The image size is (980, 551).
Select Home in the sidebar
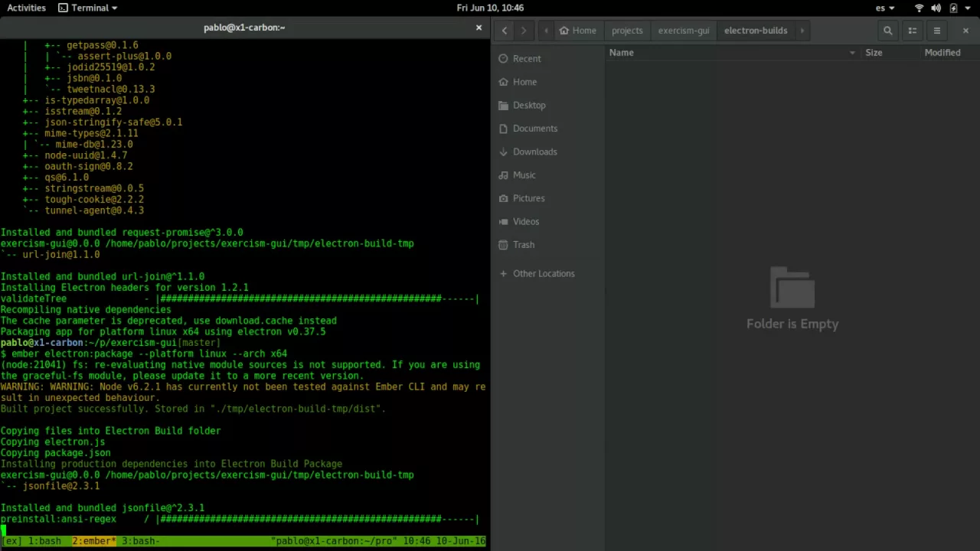click(548, 82)
